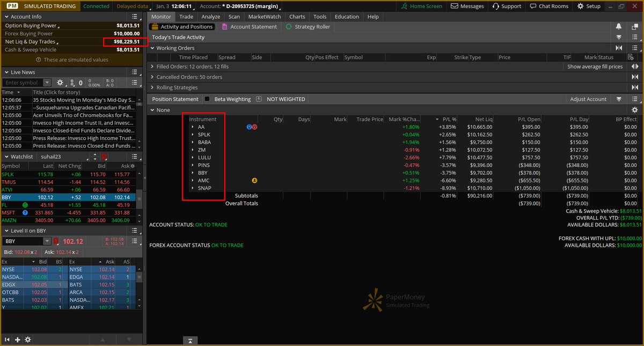This screenshot has height=346, width=644.
Task: Click Show average fill prices button
Action: coord(595,67)
